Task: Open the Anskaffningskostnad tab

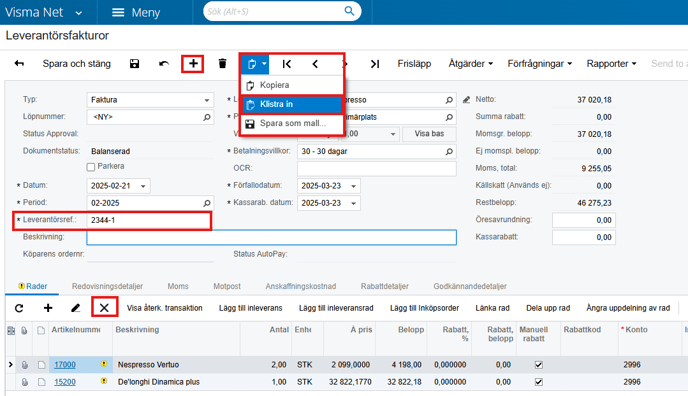Action: tap(301, 286)
